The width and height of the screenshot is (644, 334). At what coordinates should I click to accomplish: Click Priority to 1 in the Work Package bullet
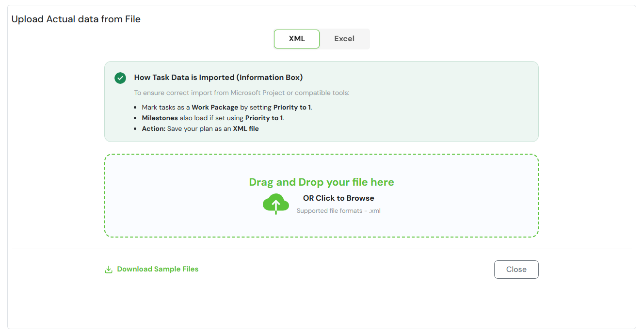pyautogui.click(x=292, y=108)
